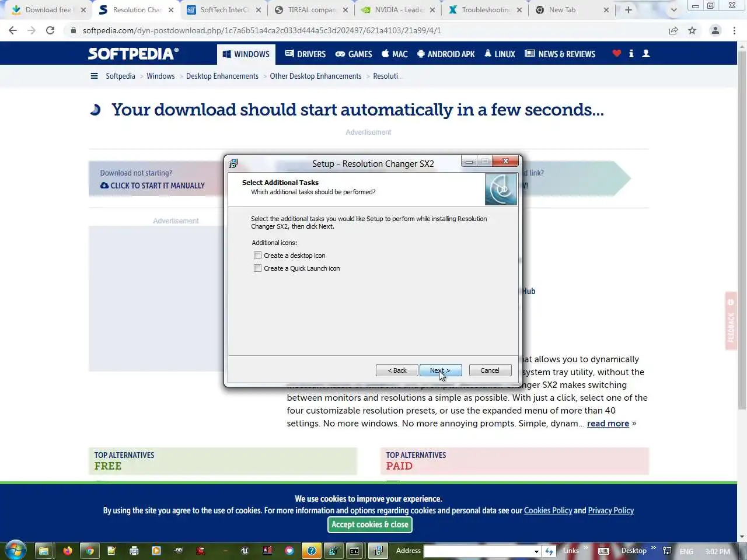The height and width of the screenshot is (560, 747).
Task: Click Desktop Enhancements breadcrumb
Action: point(222,76)
